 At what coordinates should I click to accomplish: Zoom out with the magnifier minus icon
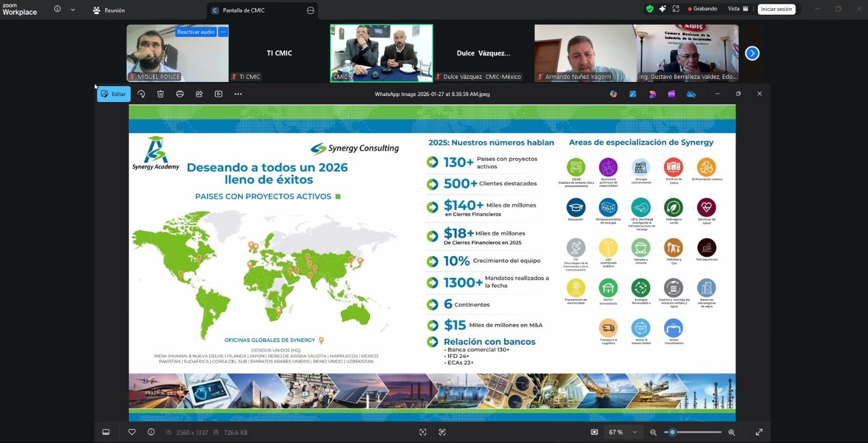[x=653, y=432]
